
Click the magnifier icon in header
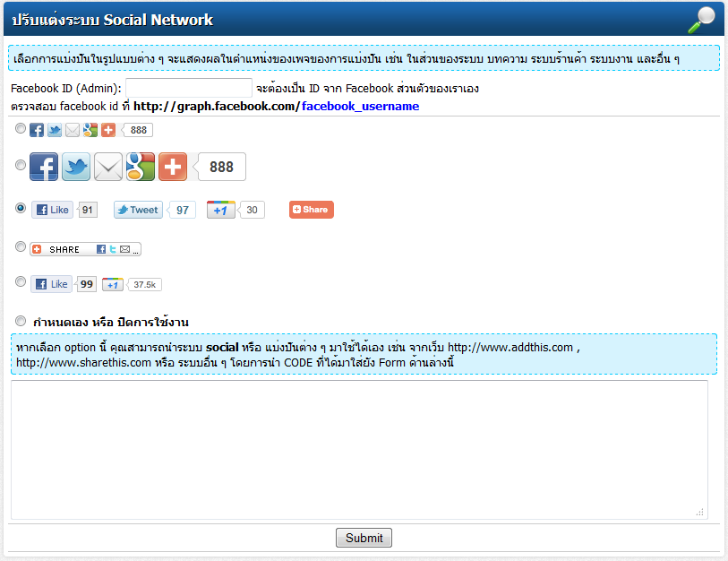click(x=701, y=20)
